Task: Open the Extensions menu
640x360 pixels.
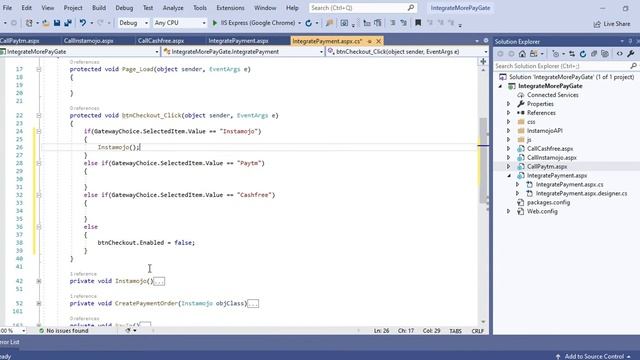Action: pyautogui.click(x=230, y=8)
